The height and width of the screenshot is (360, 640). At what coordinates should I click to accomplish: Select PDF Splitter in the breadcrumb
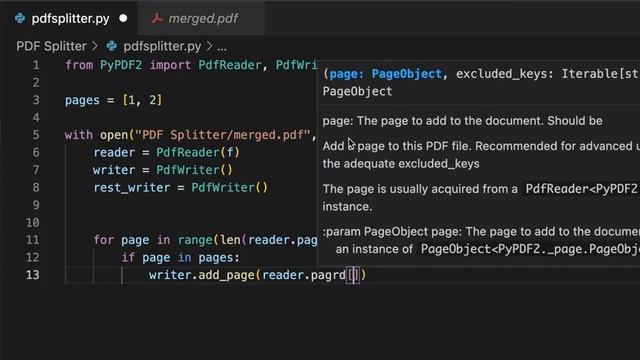click(x=51, y=46)
